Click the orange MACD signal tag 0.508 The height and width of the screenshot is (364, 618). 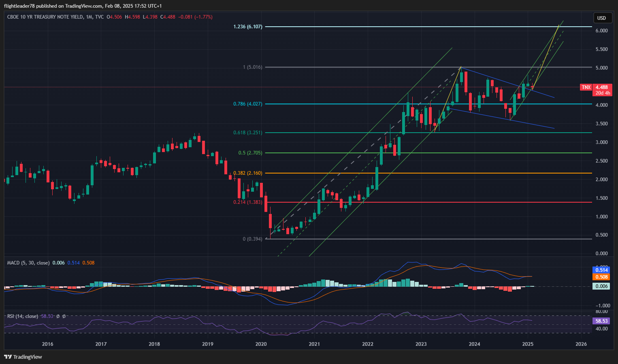pyautogui.click(x=602, y=277)
